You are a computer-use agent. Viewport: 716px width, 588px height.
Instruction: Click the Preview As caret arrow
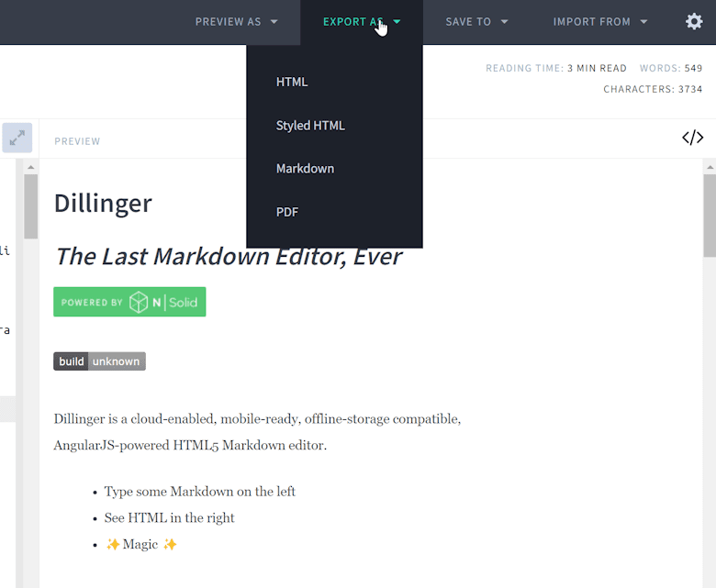[274, 21]
